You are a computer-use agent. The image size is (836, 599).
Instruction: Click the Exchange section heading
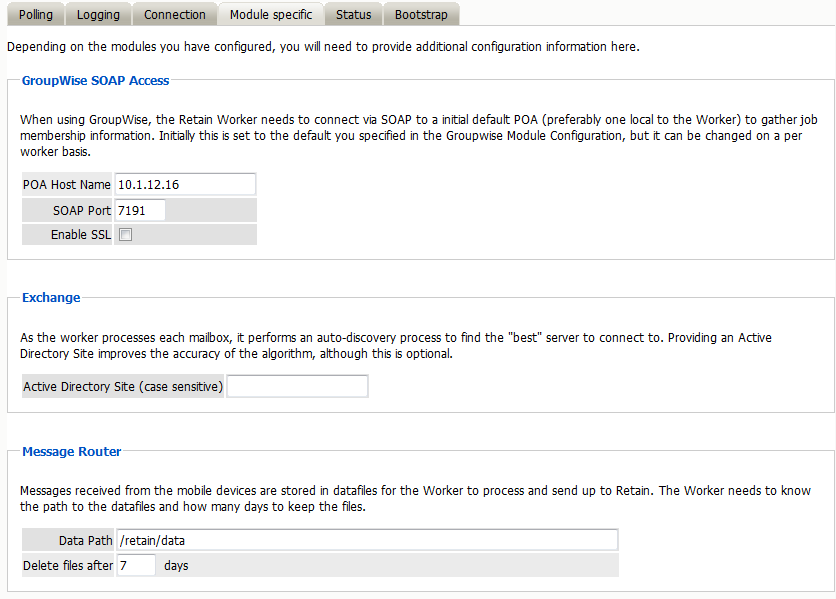(x=51, y=297)
